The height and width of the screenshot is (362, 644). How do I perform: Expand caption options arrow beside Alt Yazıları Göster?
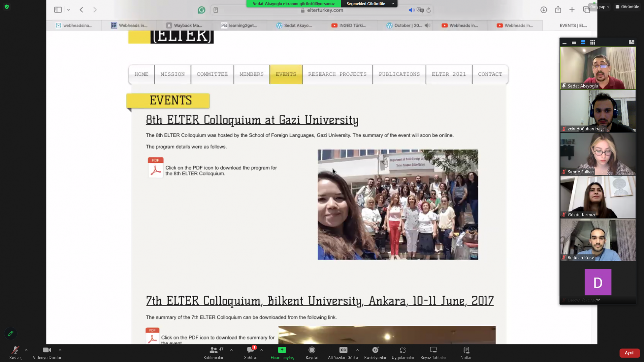coord(358,350)
